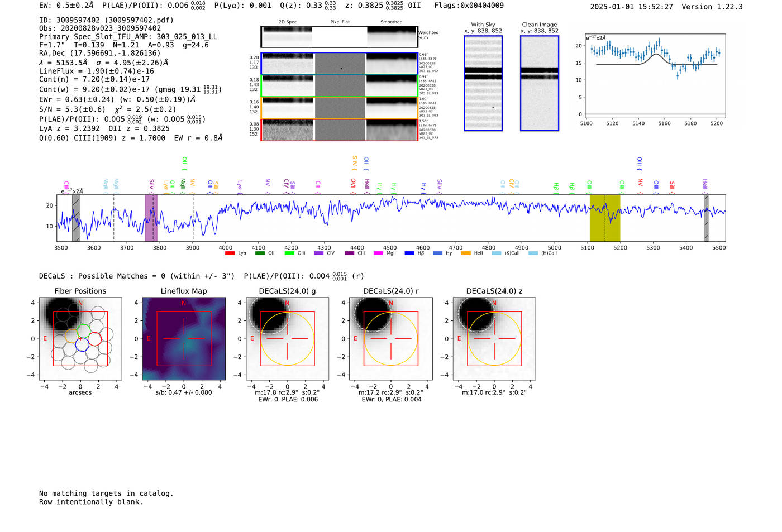782x532 pixels.
Task: Click the Lyα red legend swatch
Action: 230,253
